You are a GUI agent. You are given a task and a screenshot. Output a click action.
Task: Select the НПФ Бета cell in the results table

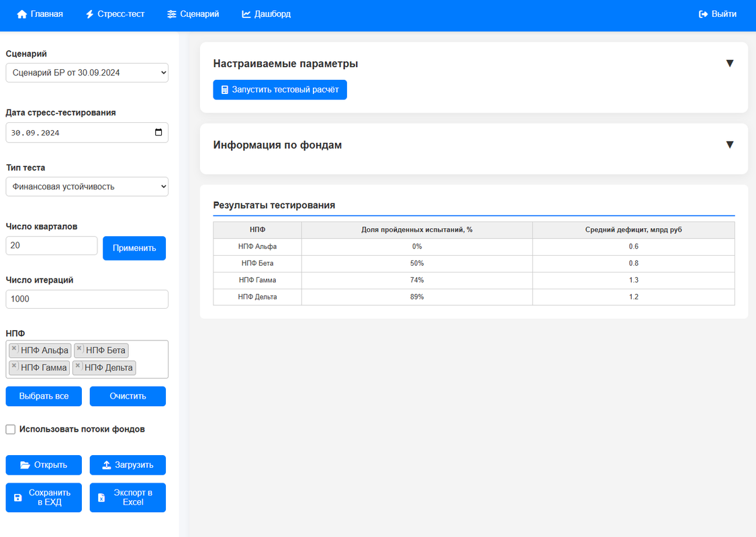(x=257, y=264)
